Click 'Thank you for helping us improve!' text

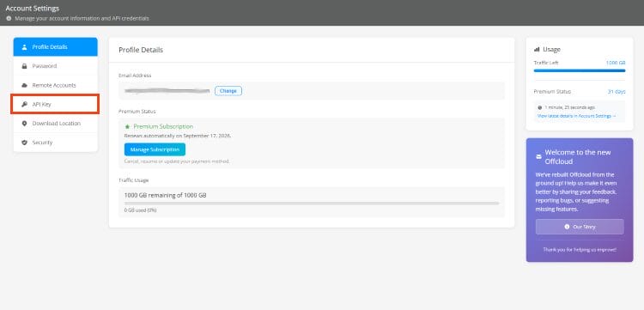click(580, 250)
